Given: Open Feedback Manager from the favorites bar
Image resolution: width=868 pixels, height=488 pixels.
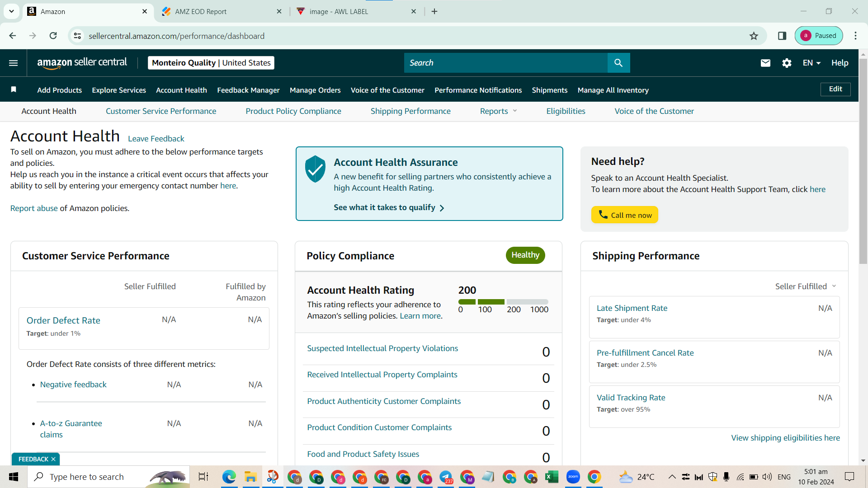Looking at the screenshot, I should (x=248, y=90).
